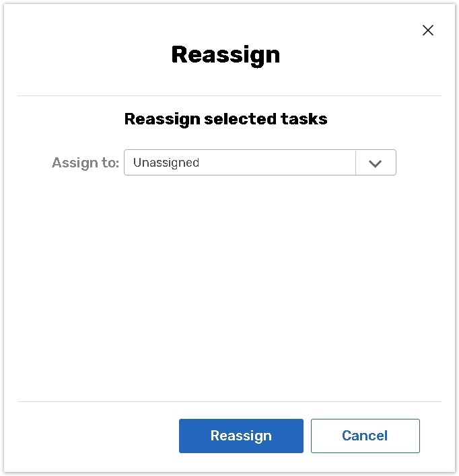Click the down arrow beside Unassigned
This screenshot has height=476, width=459.
(376, 163)
